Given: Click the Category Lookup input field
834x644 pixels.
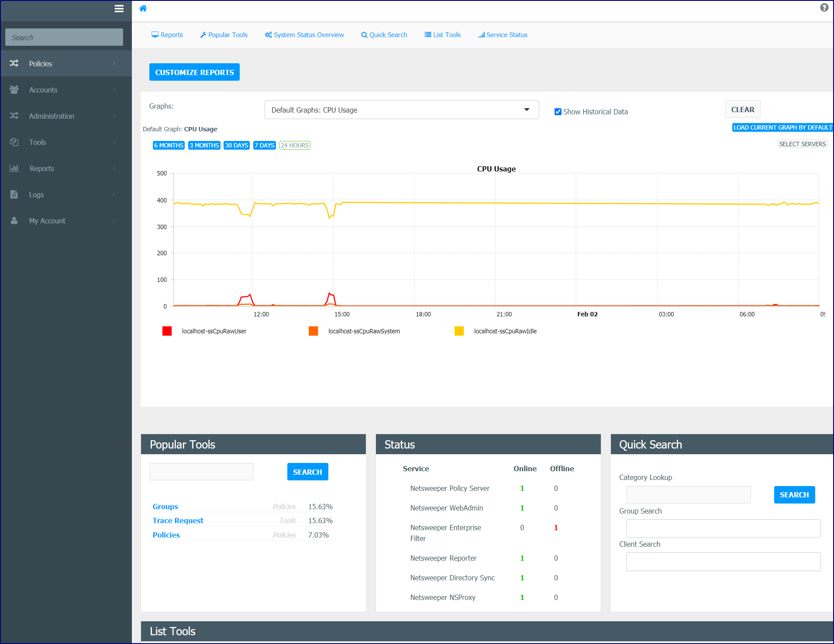Looking at the screenshot, I should tap(689, 495).
